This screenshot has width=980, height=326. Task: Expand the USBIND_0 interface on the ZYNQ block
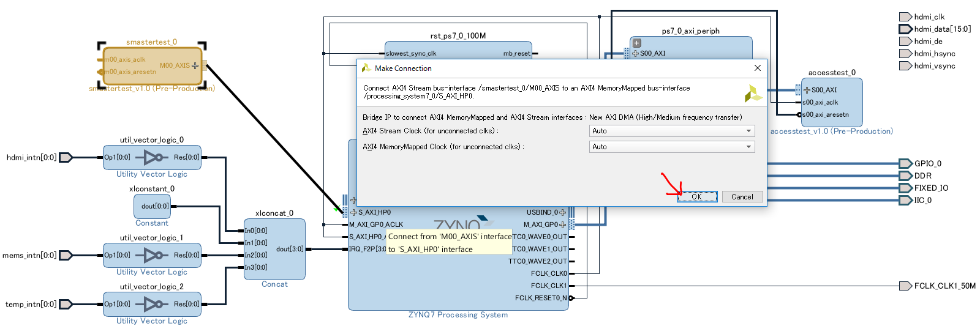coord(563,212)
